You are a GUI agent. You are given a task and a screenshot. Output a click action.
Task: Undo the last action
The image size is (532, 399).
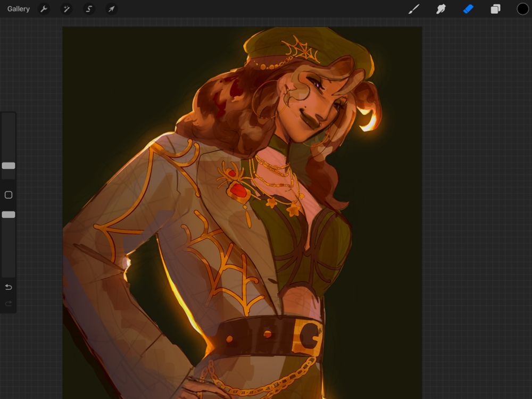click(9, 287)
